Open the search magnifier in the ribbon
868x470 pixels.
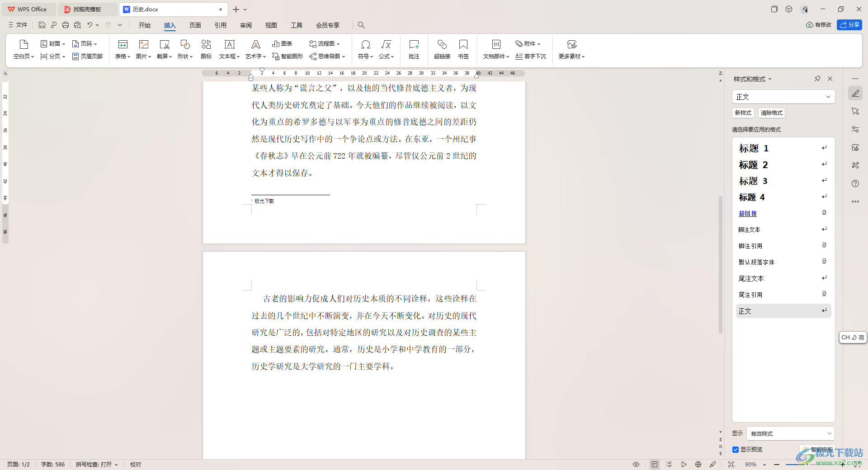coord(361,25)
